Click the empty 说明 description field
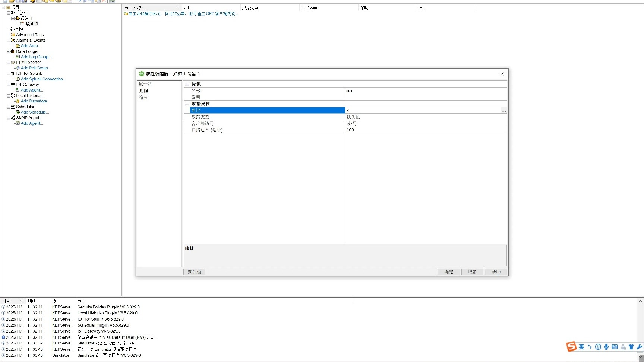The width and height of the screenshot is (644, 362). pos(426,97)
